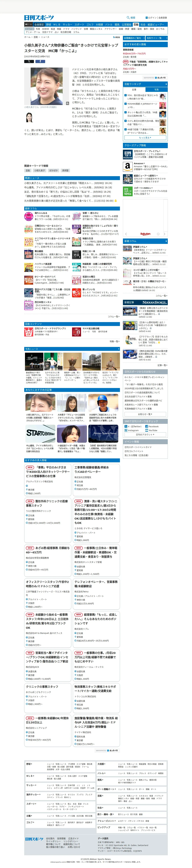Open the 梅ちゃんねる column icon
Screen dimensions: 192x868
[x=29, y=216]
